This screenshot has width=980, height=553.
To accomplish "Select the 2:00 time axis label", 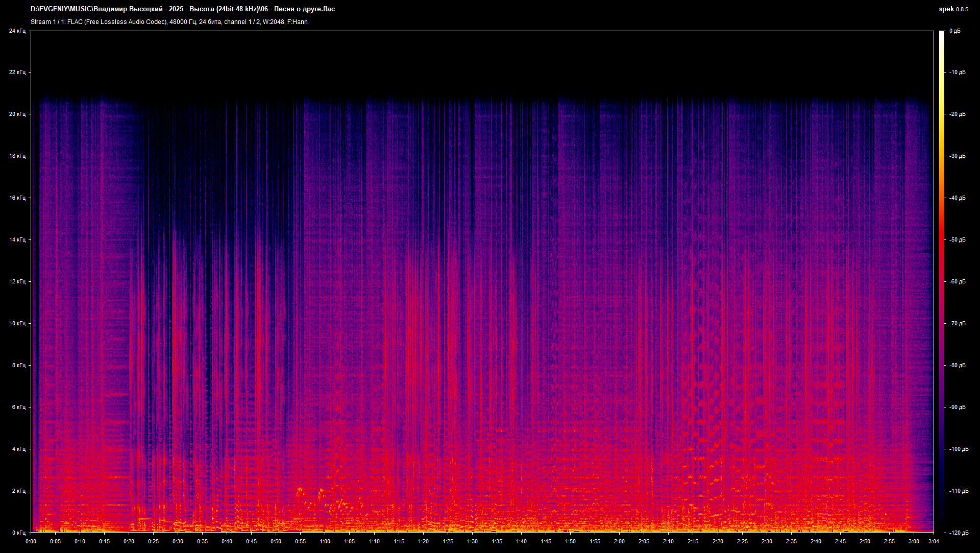I will [x=619, y=541].
